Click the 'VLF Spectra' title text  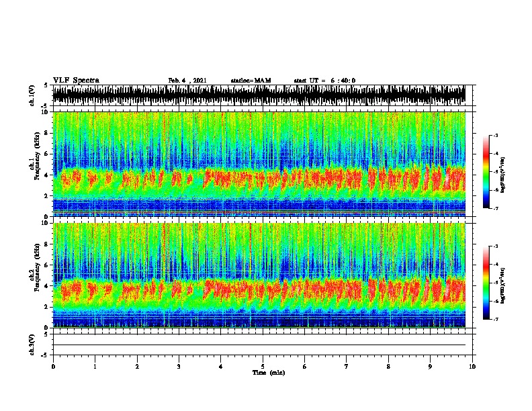tap(76, 80)
